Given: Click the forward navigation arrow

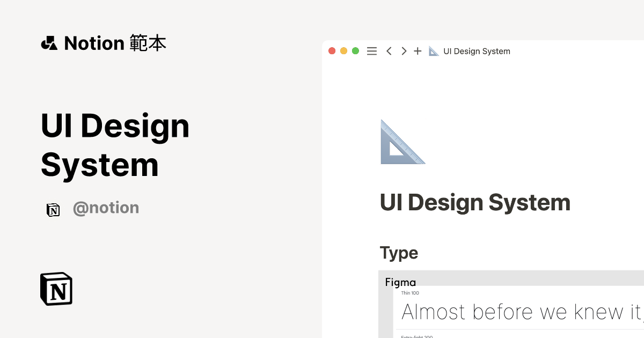Looking at the screenshot, I should click(x=404, y=50).
